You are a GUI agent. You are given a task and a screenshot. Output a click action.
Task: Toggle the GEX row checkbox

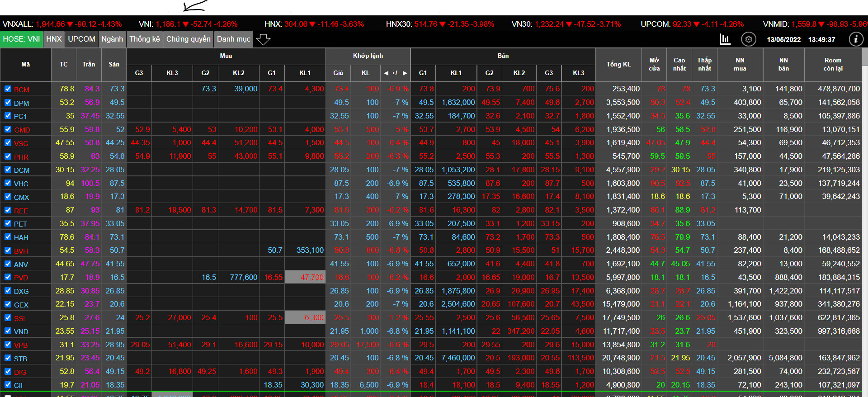click(x=8, y=304)
